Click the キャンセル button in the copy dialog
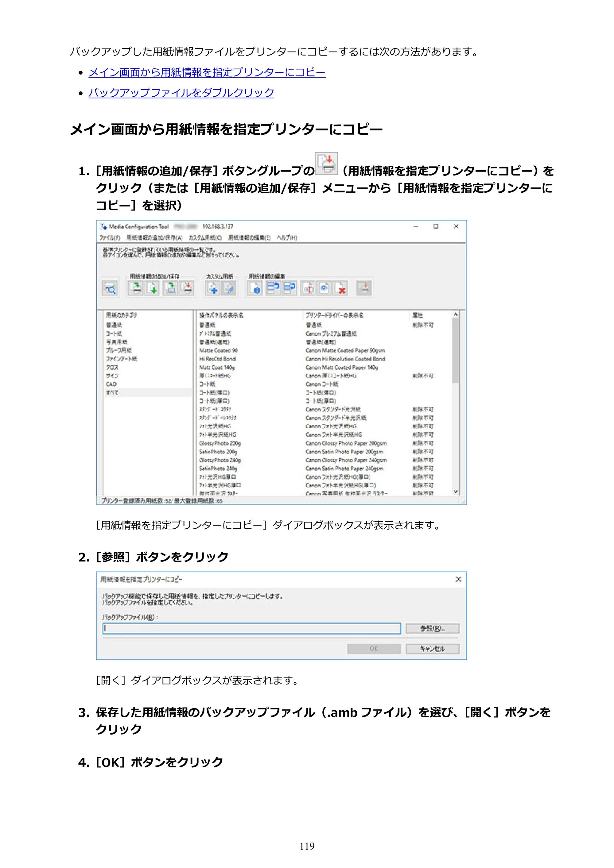614x868 pixels. point(433,649)
